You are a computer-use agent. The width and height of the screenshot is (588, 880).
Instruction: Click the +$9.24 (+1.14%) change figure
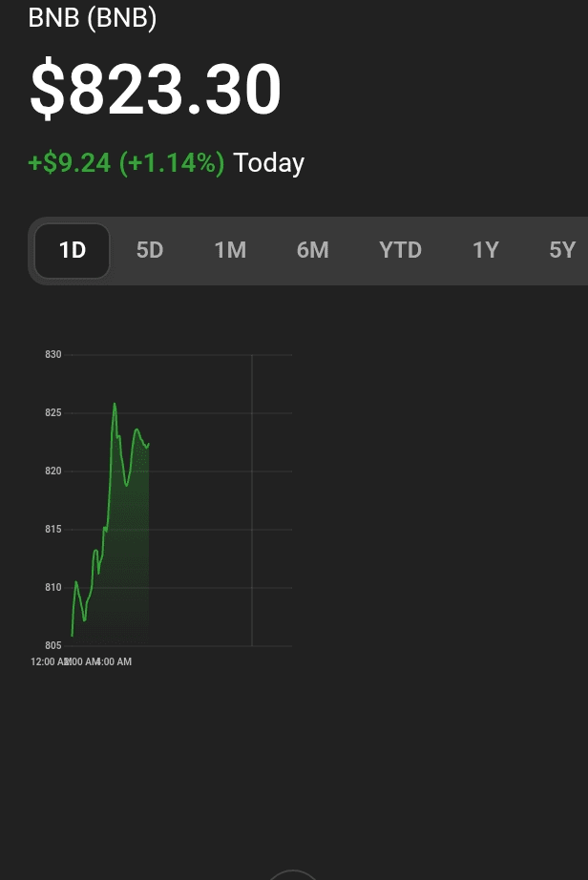coord(126,163)
